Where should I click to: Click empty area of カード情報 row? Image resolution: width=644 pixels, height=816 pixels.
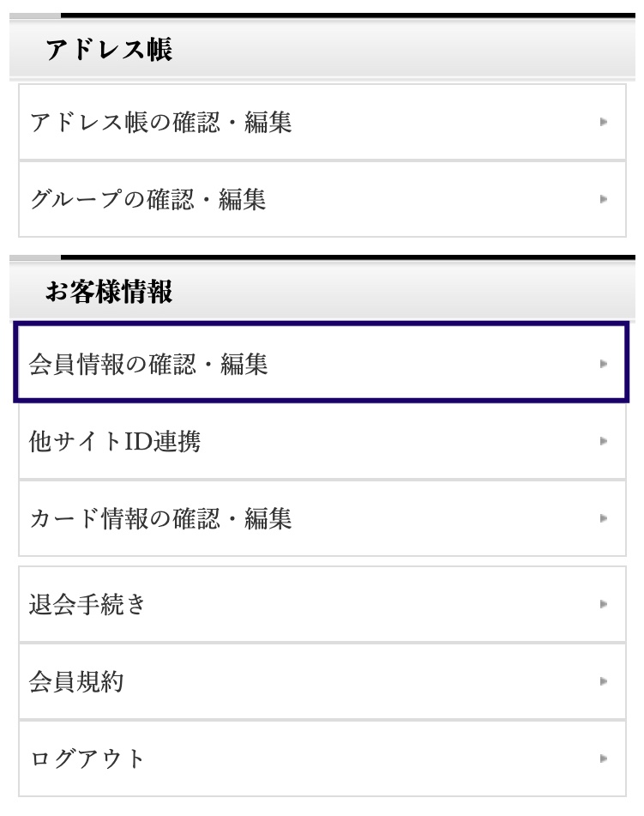click(x=442, y=518)
